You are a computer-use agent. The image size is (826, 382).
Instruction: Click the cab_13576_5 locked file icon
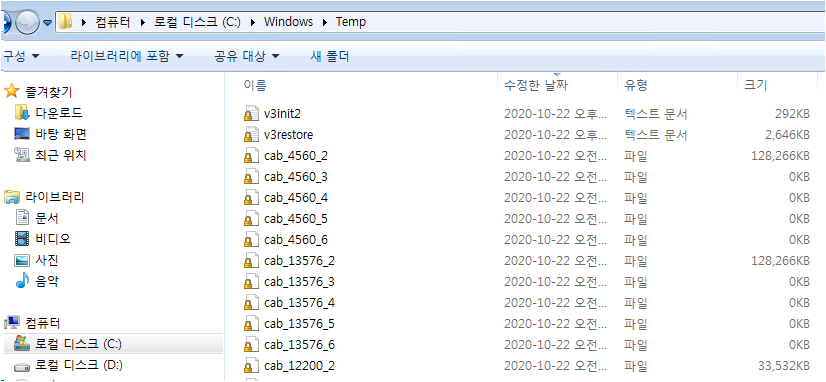click(x=251, y=324)
